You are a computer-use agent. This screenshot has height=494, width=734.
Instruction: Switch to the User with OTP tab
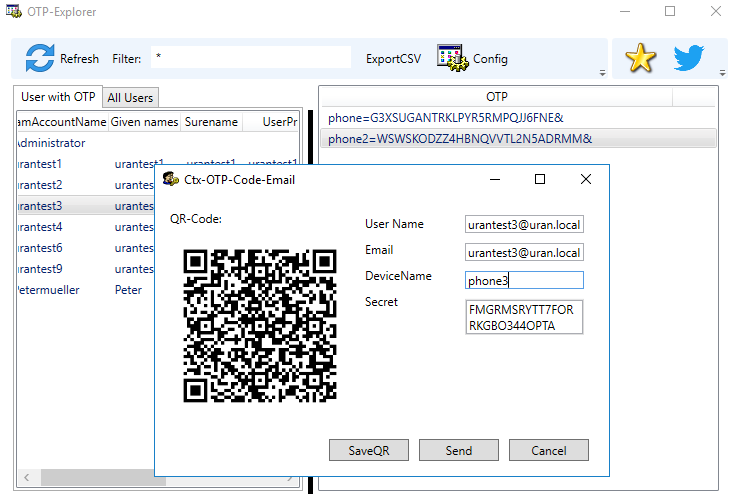[x=58, y=97]
